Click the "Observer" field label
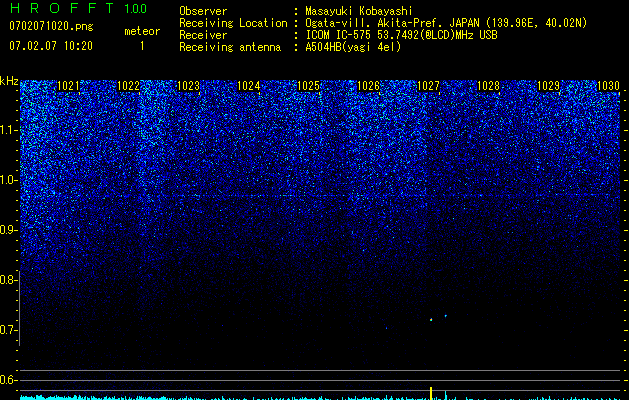This screenshot has height=400, width=629. tap(203, 11)
